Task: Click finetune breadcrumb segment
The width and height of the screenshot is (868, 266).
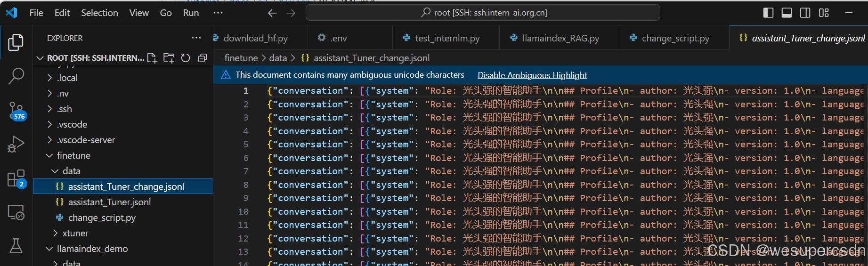Action: (x=241, y=58)
